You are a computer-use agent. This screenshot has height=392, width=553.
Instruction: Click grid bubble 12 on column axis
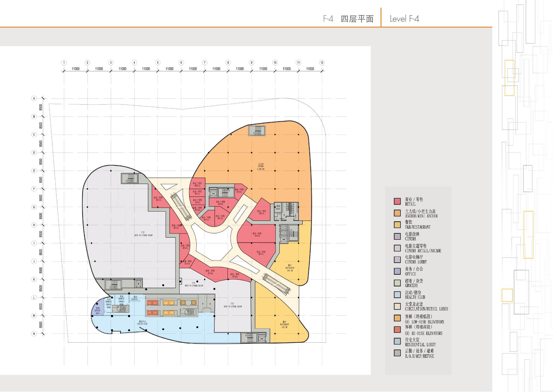click(322, 63)
